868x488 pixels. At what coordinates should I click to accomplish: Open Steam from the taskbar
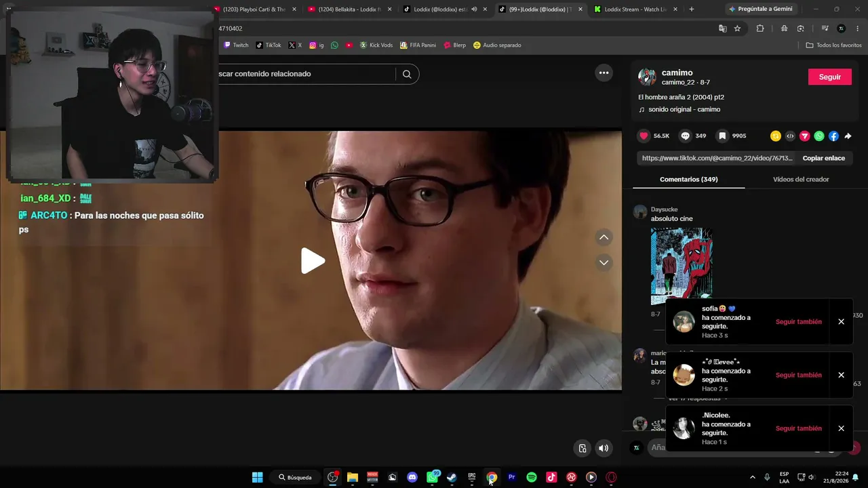[x=452, y=477]
